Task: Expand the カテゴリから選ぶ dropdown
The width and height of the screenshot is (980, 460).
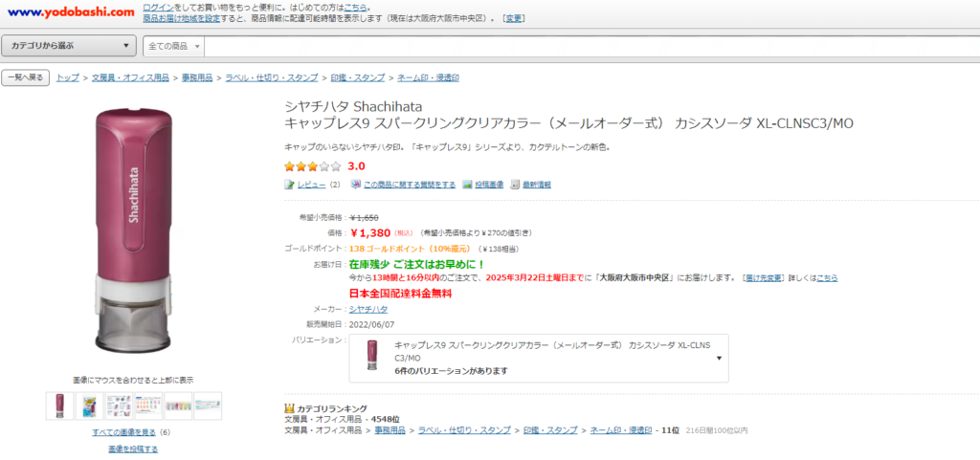Action: [x=69, y=46]
